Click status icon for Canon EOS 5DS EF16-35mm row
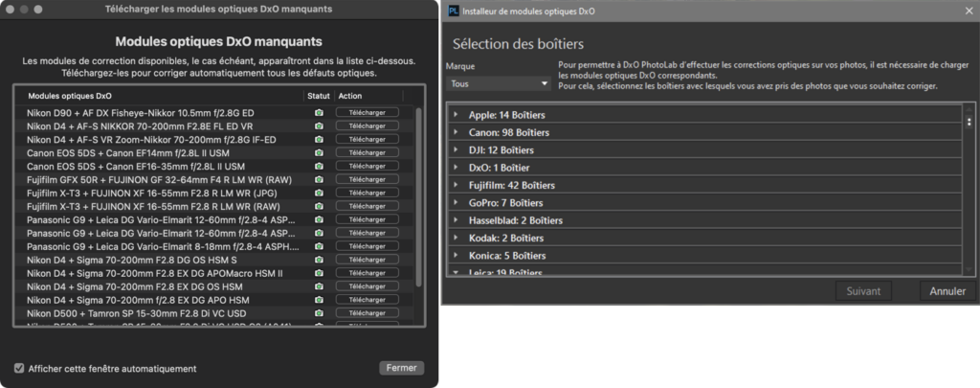The height and width of the screenshot is (388, 980). 320,166
